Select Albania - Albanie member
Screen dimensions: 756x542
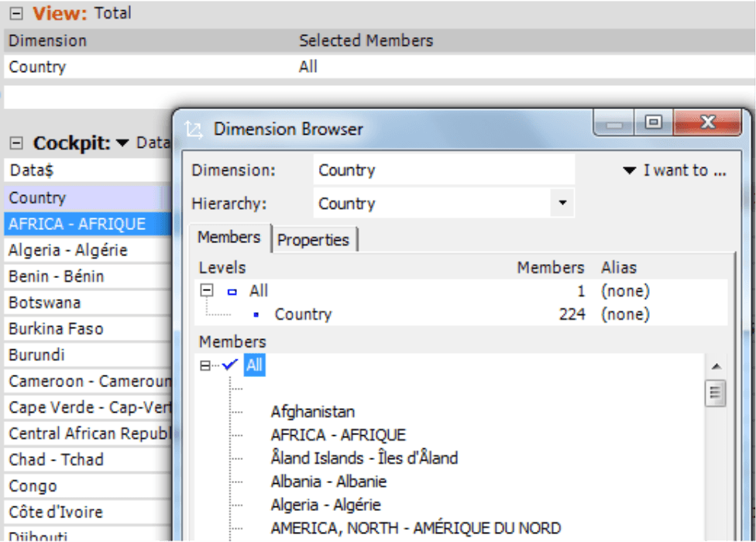(x=328, y=482)
